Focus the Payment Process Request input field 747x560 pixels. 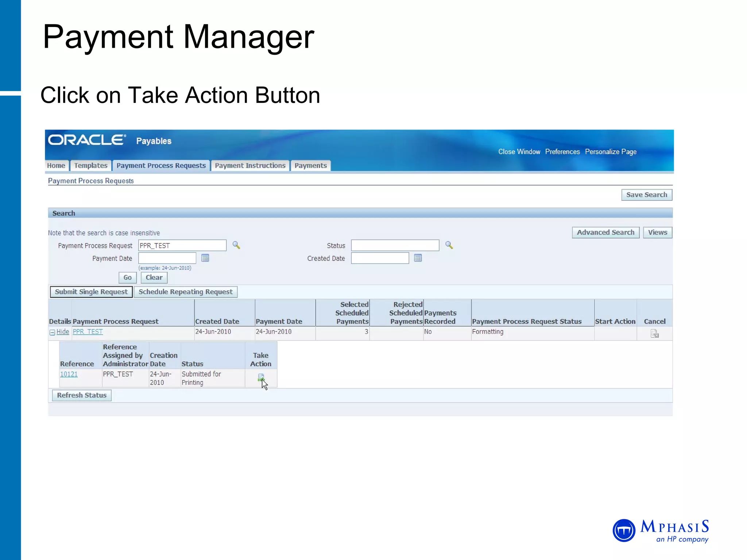coord(182,245)
